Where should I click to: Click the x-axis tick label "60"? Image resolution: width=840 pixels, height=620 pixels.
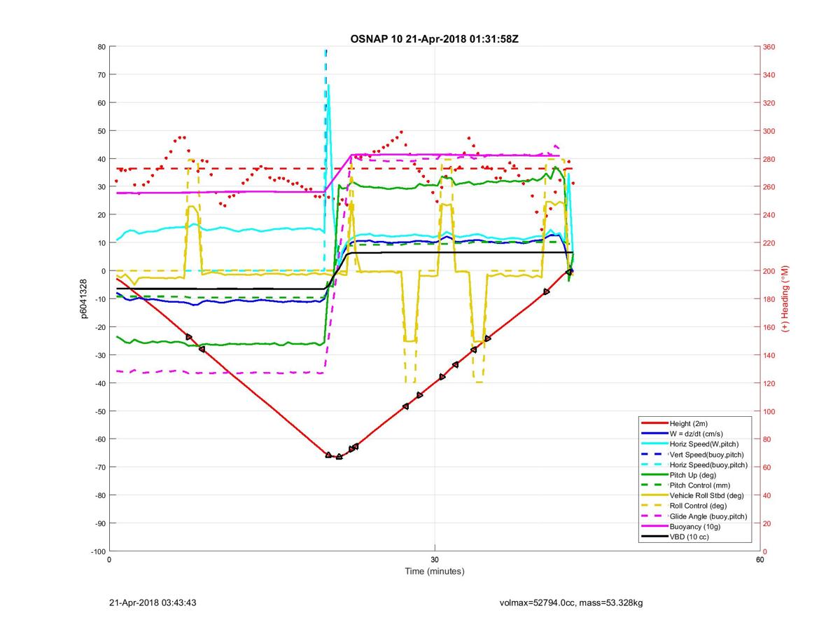[x=759, y=560]
